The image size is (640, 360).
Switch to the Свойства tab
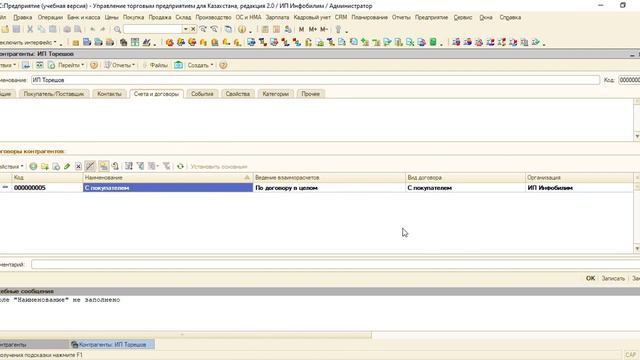point(238,94)
